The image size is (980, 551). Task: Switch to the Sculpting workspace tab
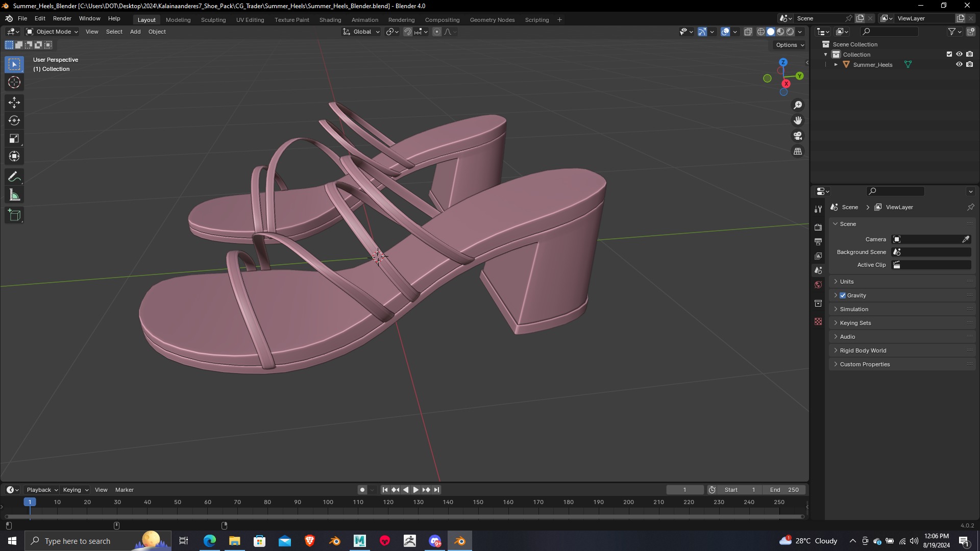coord(213,20)
